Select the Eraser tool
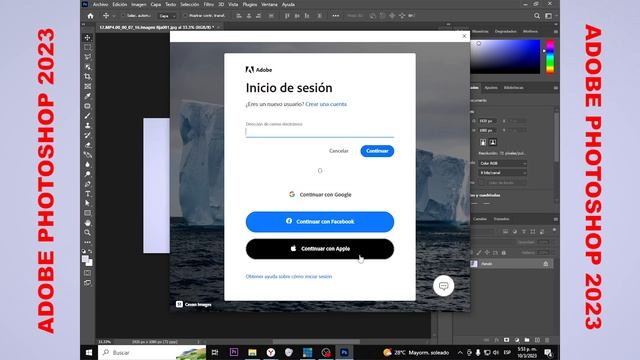Image resolution: width=640 pixels, height=360 pixels. tap(87, 145)
